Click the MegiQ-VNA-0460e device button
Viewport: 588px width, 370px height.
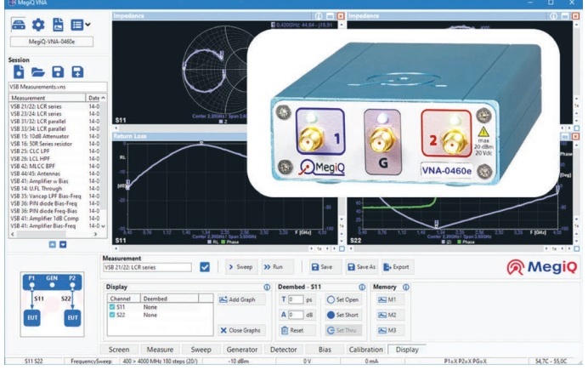click(52, 42)
